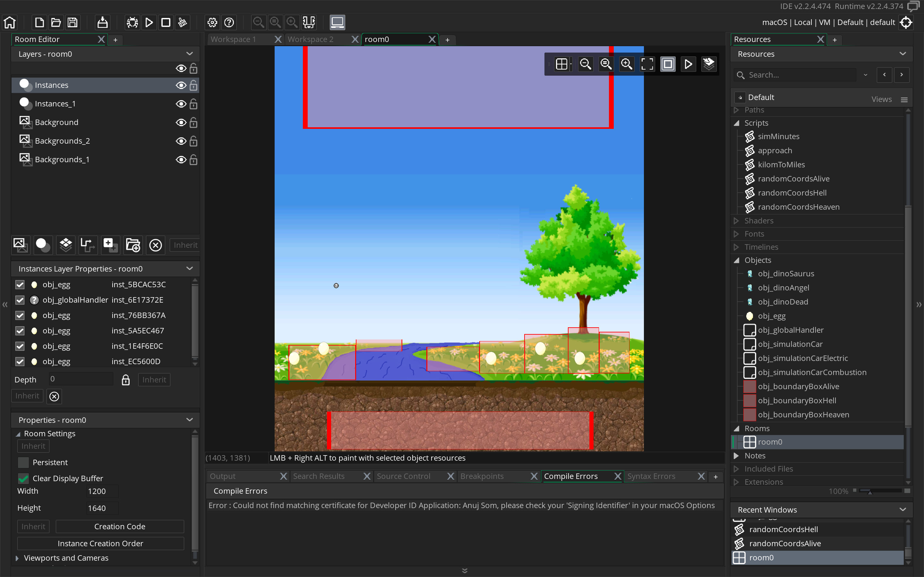Open the Output tab in bottom panel
Screen dimensions: 924x577
click(x=223, y=476)
